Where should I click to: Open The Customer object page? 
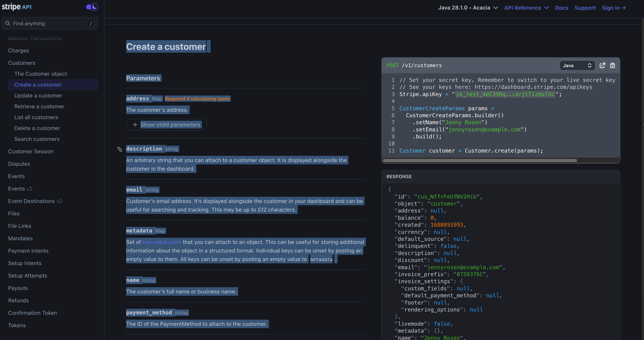click(41, 74)
